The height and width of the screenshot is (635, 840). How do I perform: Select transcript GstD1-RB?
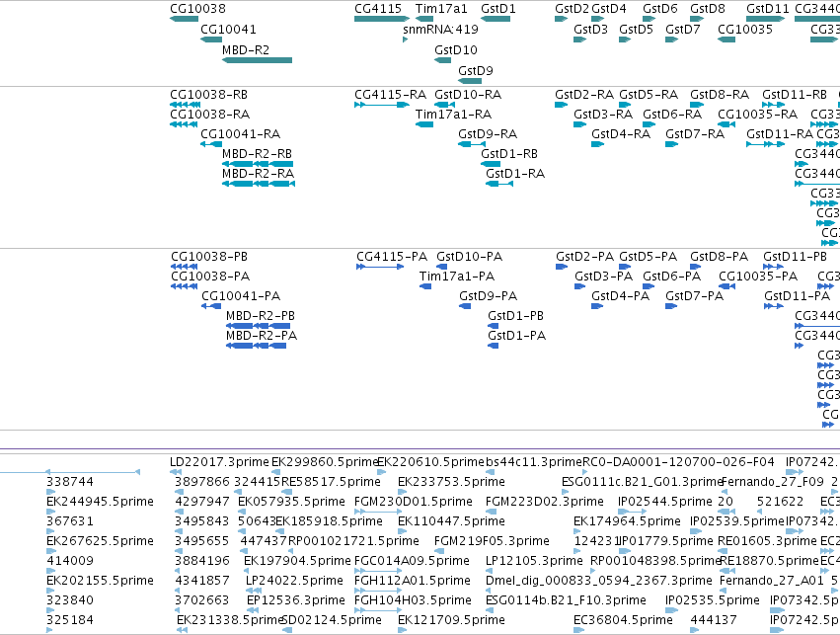491,164
